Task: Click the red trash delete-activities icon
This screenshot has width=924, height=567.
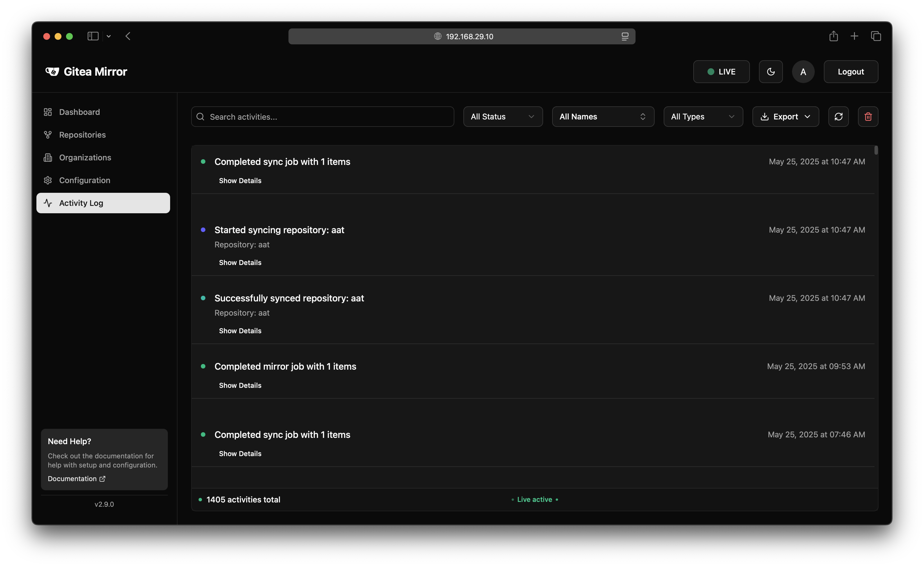Action: (868, 117)
